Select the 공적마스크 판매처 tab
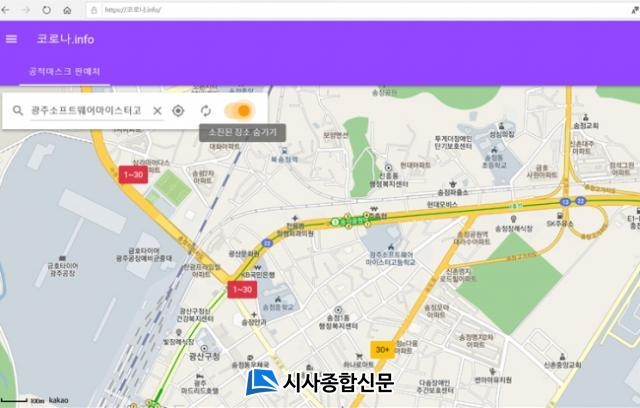 point(64,72)
